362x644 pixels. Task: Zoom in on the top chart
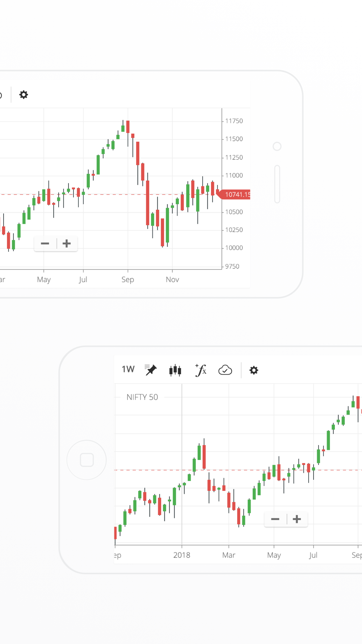point(67,244)
